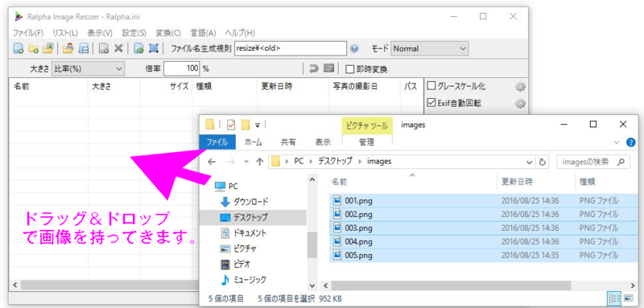Image resolution: width=644 pixels, height=308 pixels.
Task: Click the refresh button in Explorer address bar
Action: coord(542,162)
